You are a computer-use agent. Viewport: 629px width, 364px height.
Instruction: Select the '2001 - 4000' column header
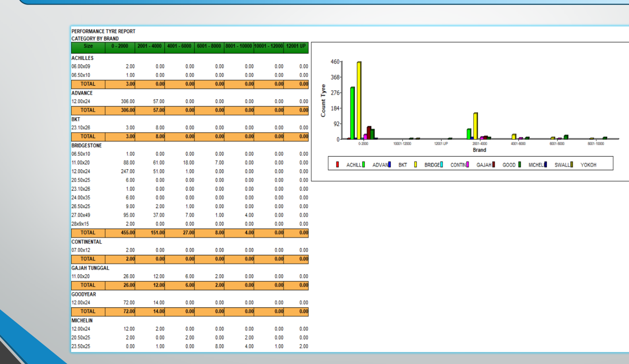click(x=150, y=47)
